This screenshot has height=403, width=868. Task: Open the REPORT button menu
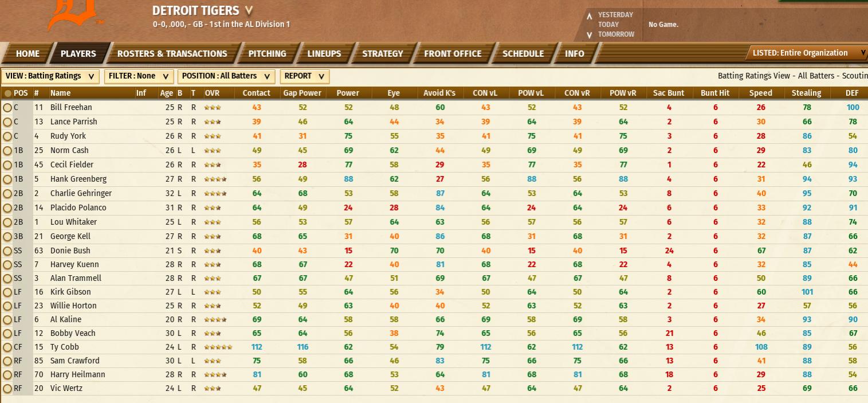tap(304, 76)
